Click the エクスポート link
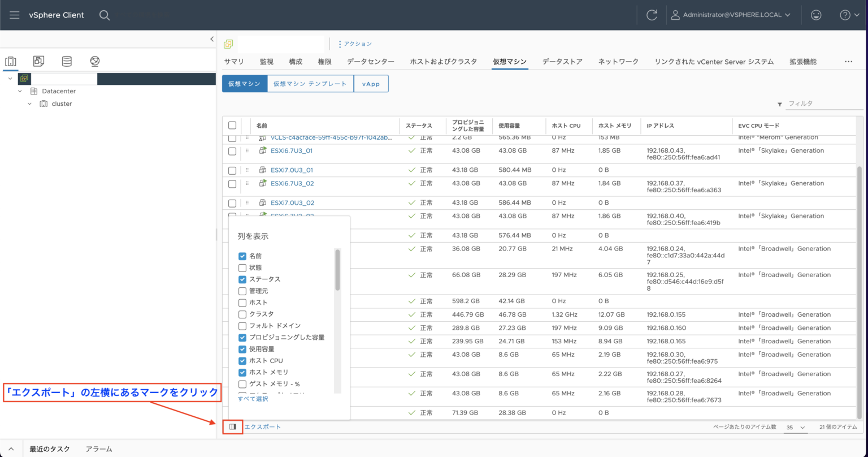The width and height of the screenshot is (868, 457). pos(263,427)
